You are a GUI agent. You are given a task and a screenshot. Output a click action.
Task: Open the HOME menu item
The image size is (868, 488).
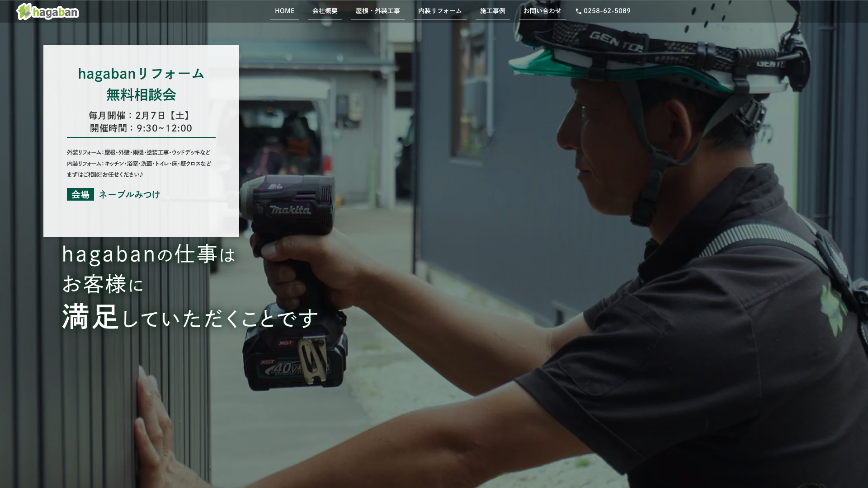284,11
